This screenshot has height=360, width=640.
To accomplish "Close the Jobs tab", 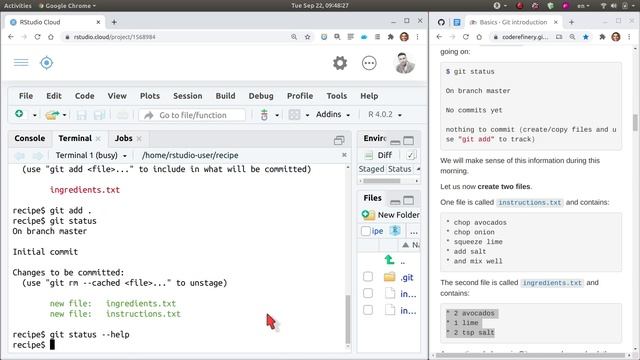I will pyautogui.click(x=139, y=139).
